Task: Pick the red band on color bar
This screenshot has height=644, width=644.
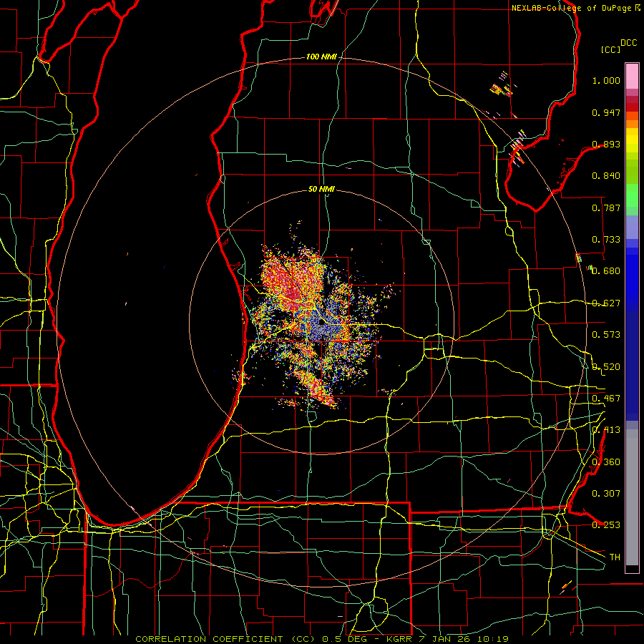Action: 632,107
